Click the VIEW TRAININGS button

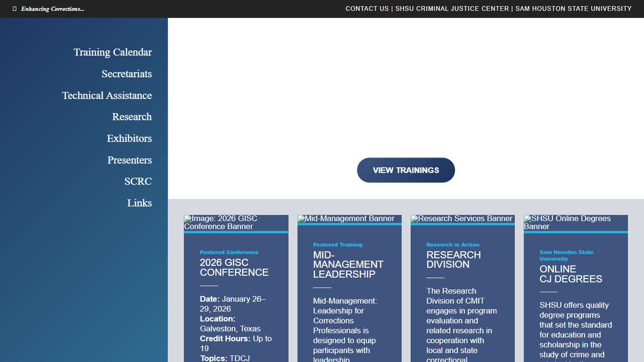[x=405, y=170]
